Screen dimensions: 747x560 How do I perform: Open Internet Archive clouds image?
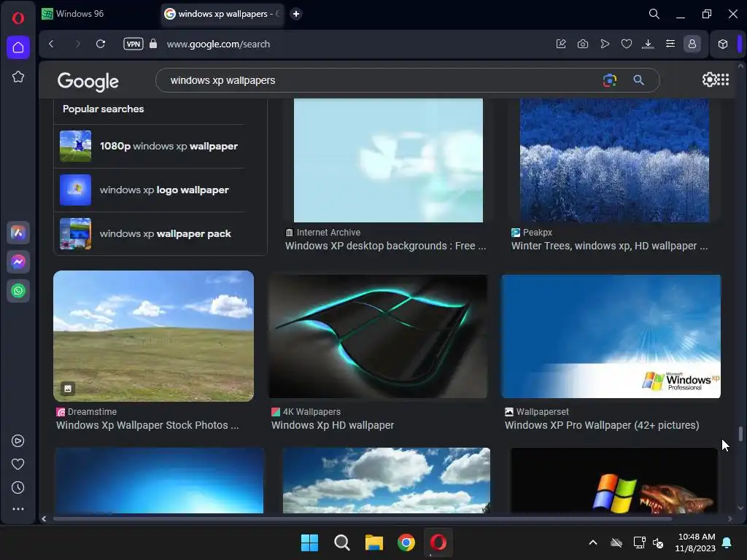pos(388,160)
